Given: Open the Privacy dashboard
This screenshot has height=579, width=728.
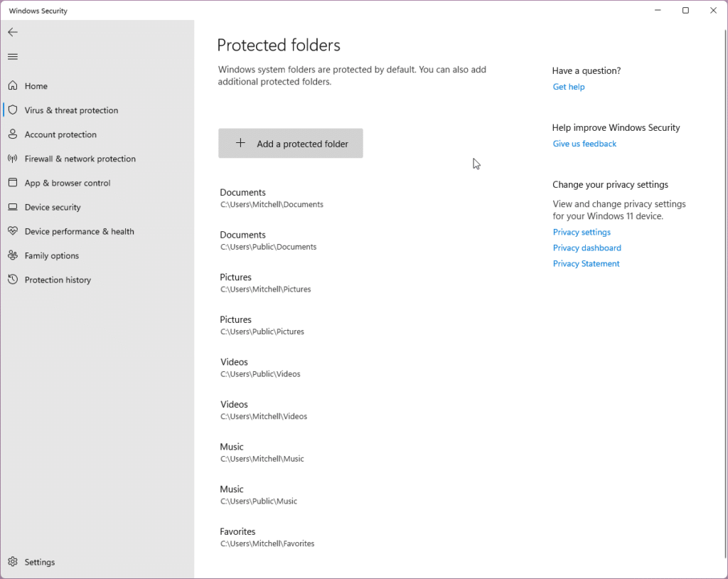Looking at the screenshot, I should [x=587, y=248].
